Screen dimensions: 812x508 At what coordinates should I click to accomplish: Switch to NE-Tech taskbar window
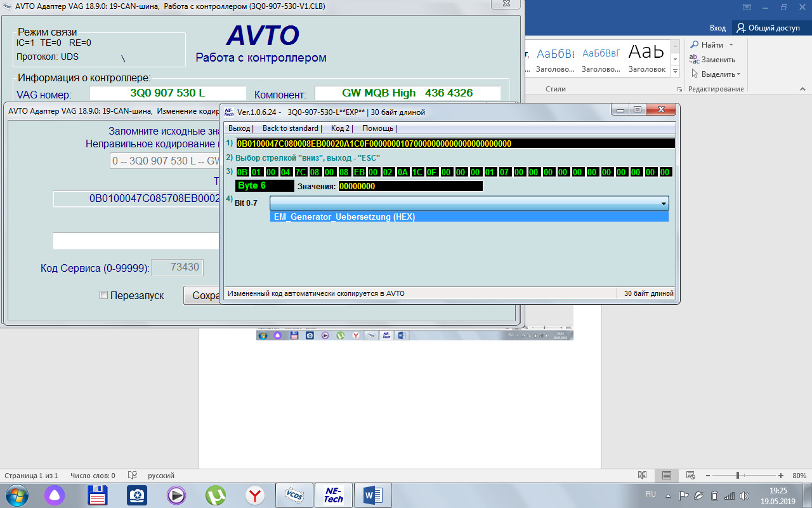[x=334, y=495]
